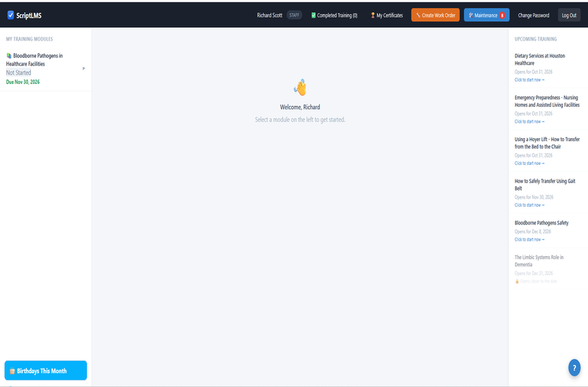Click the Log Out button

pyautogui.click(x=569, y=15)
